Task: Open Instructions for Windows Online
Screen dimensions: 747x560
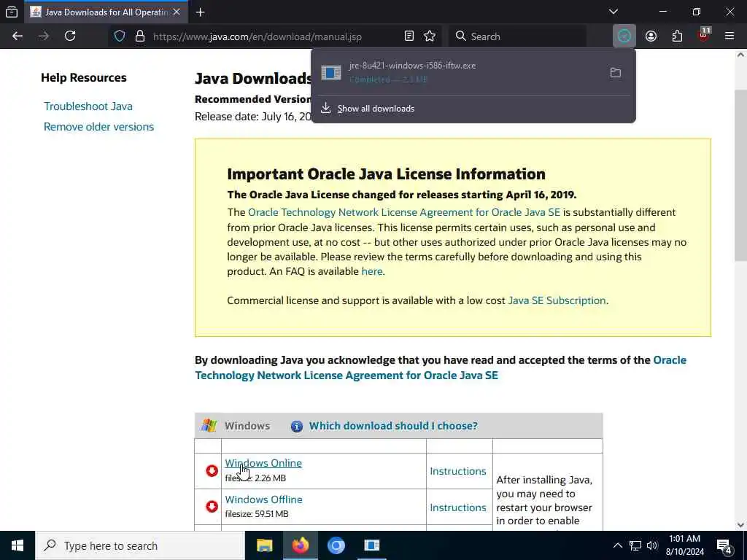Action: (x=458, y=471)
